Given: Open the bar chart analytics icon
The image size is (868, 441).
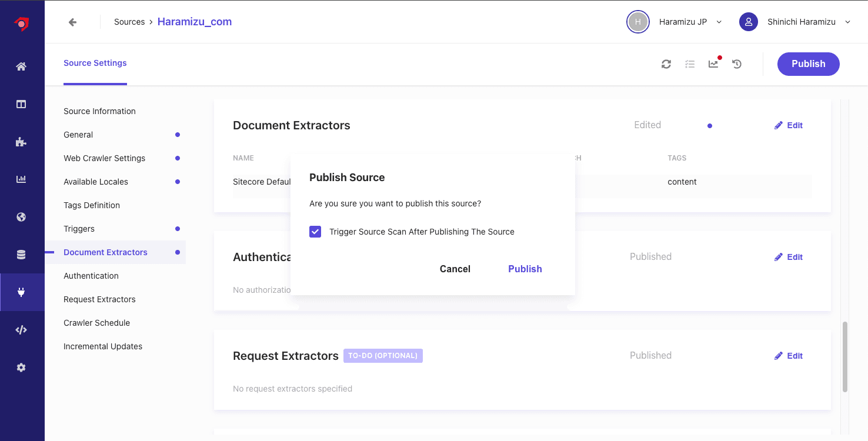Looking at the screenshot, I should pos(21,179).
